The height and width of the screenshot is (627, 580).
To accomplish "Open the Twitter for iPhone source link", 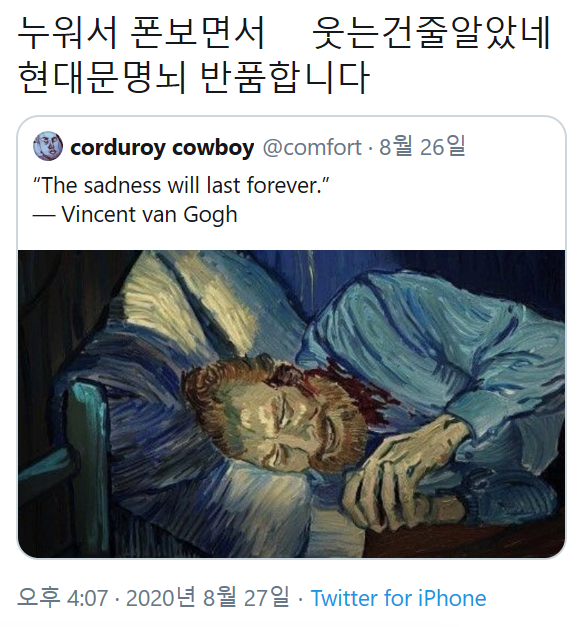I will point(398,598).
